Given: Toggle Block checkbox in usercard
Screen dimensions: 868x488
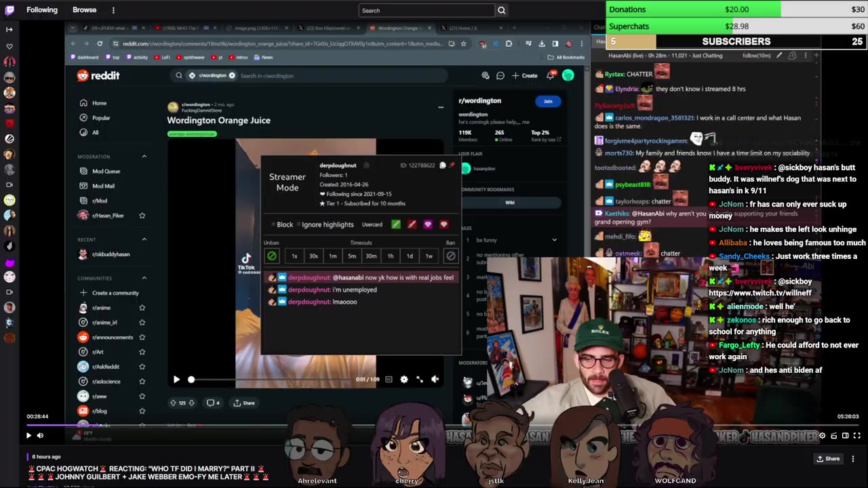Looking at the screenshot, I should (273, 224).
